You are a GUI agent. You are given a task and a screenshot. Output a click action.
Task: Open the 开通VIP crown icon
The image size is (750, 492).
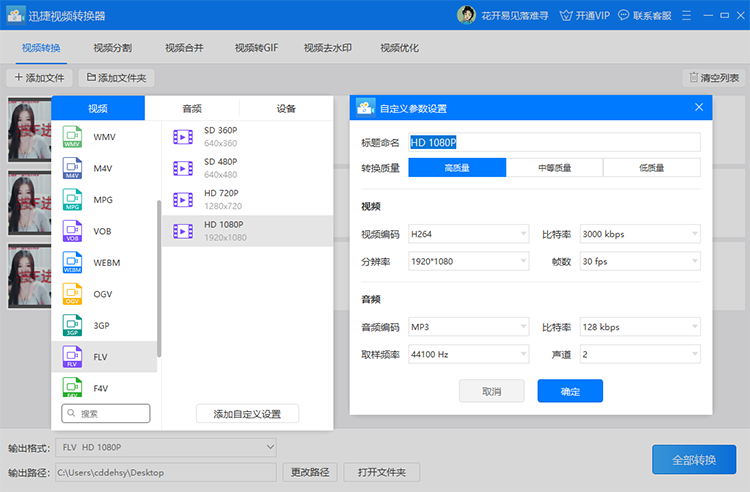coord(566,16)
